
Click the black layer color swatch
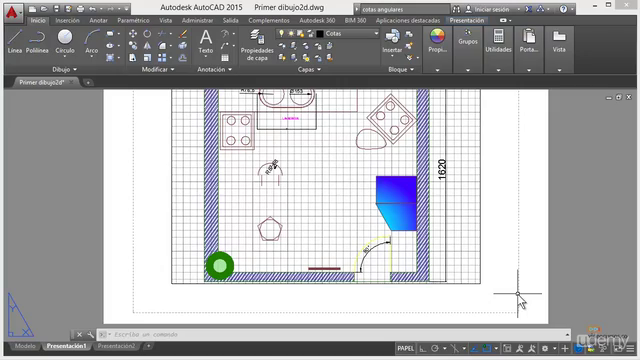(x=320, y=33)
